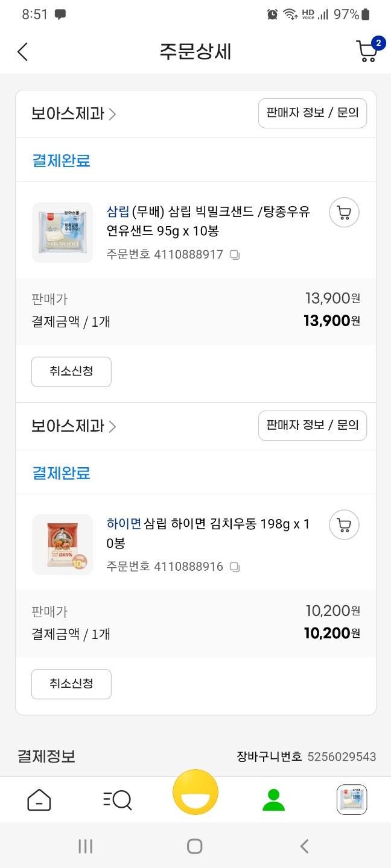Open 삼립 빅밀크샌드 product image

63,232
